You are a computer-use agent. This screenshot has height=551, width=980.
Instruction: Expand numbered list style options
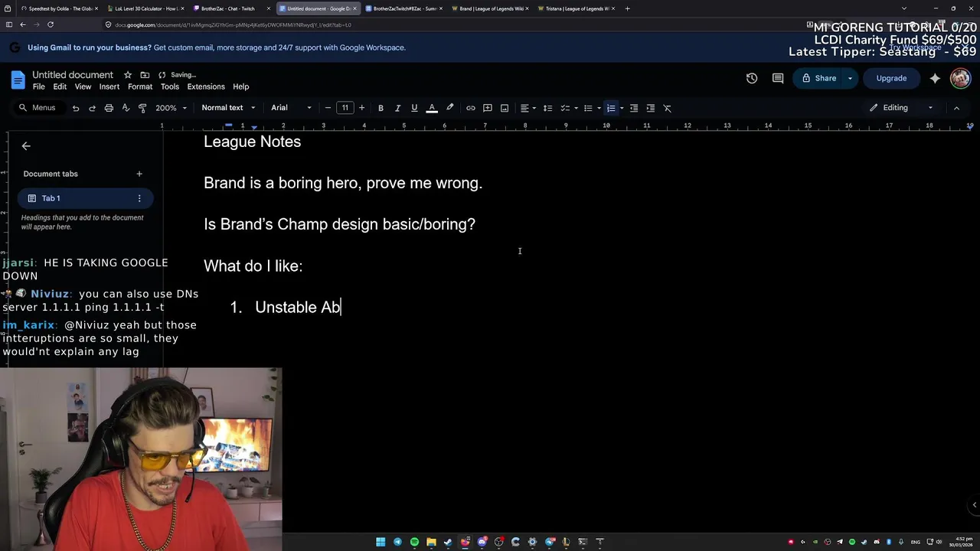pos(622,108)
